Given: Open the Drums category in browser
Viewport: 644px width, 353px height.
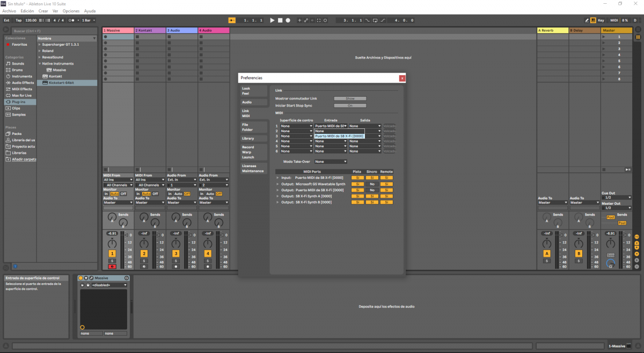Looking at the screenshot, I should 17,70.
